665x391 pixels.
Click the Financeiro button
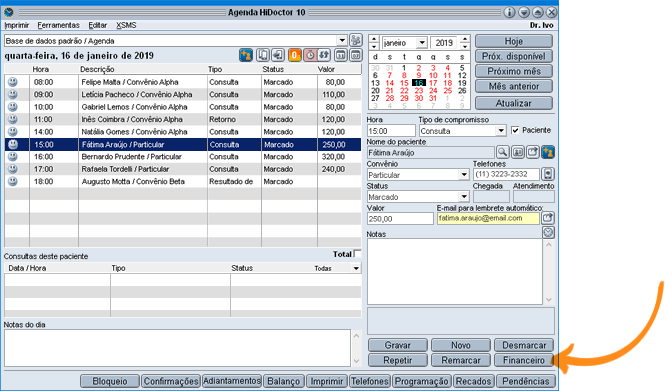524,360
